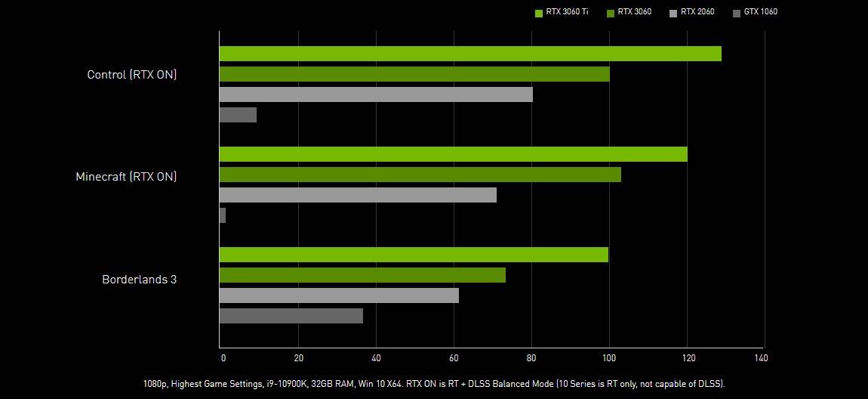Image resolution: width=868 pixels, height=399 pixels.
Task: Click the RTX 3060 legend color square
Action: pyautogui.click(x=610, y=13)
